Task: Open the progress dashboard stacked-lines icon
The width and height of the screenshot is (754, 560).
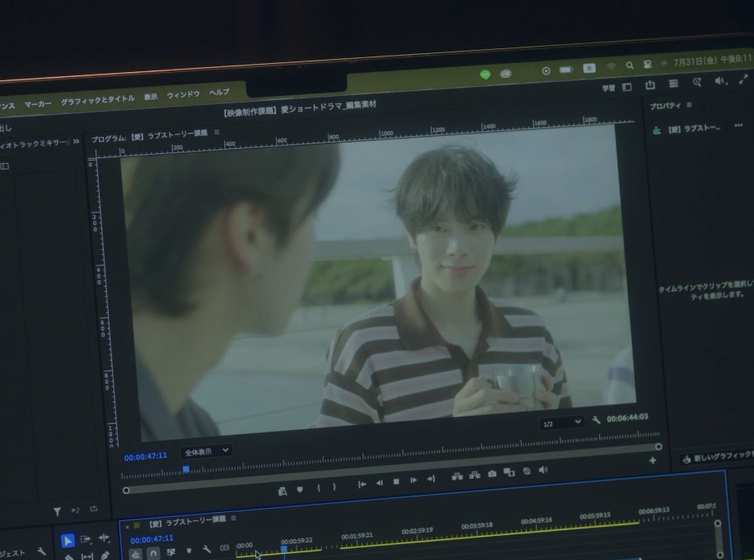Action: click(x=674, y=83)
